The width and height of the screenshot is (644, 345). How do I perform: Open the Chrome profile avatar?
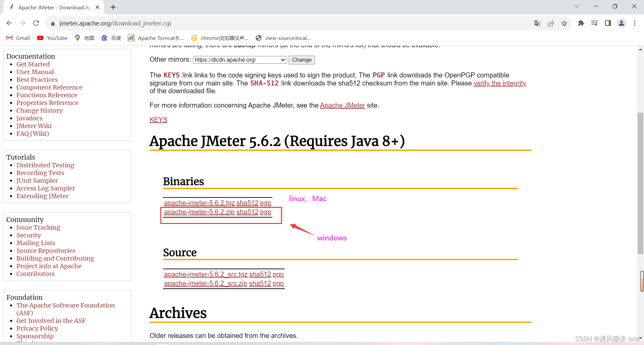point(622,23)
